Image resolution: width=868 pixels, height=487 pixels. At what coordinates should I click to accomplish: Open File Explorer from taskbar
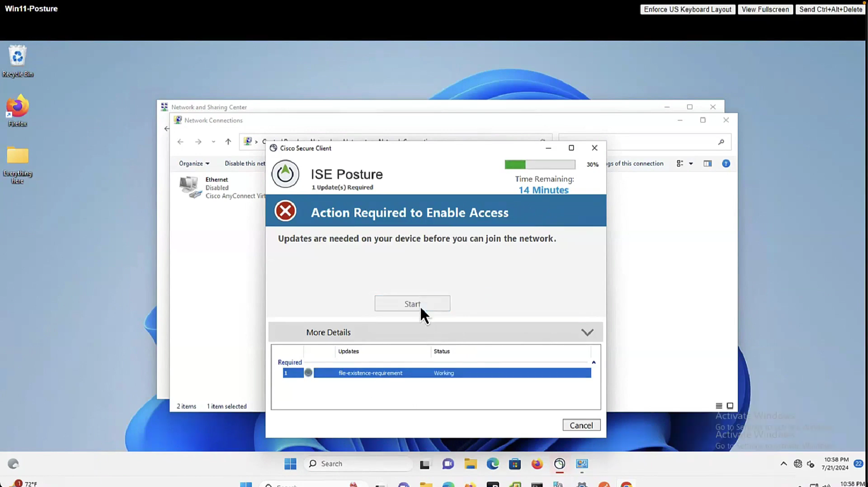pos(470,464)
